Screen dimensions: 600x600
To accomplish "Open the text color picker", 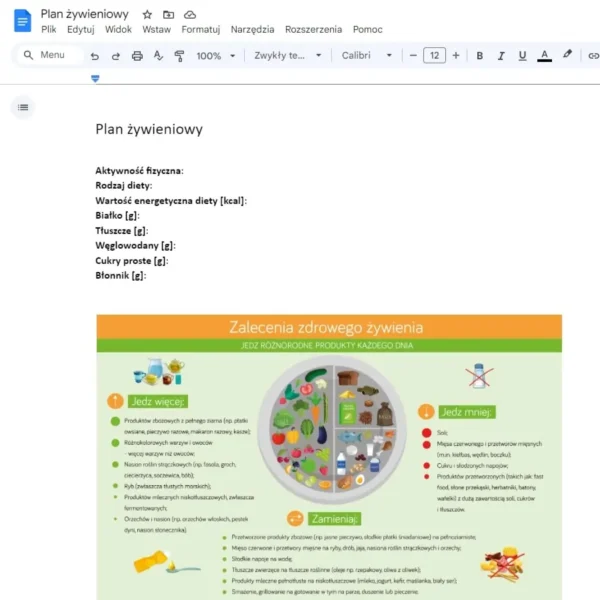I will pos(544,56).
